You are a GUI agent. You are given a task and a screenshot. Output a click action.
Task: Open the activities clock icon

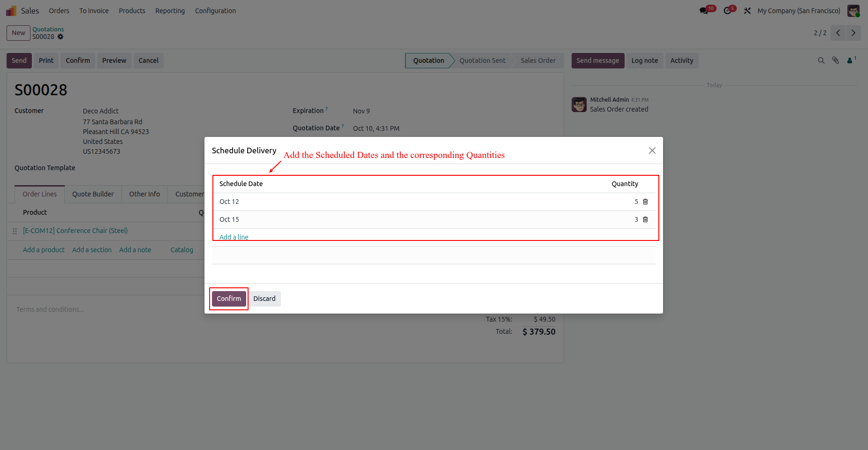(x=727, y=10)
